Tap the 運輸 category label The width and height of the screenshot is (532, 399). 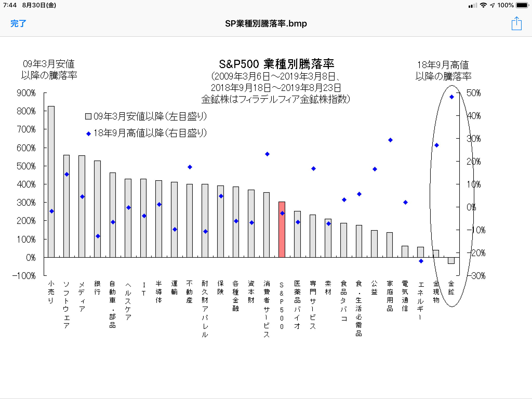tap(174, 288)
